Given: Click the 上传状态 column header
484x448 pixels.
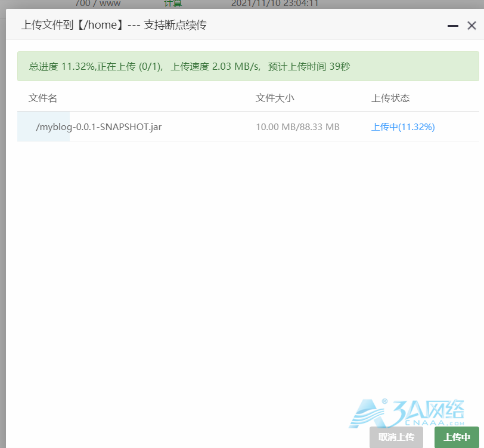Looking at the screenshot, I should click(390, 98).
